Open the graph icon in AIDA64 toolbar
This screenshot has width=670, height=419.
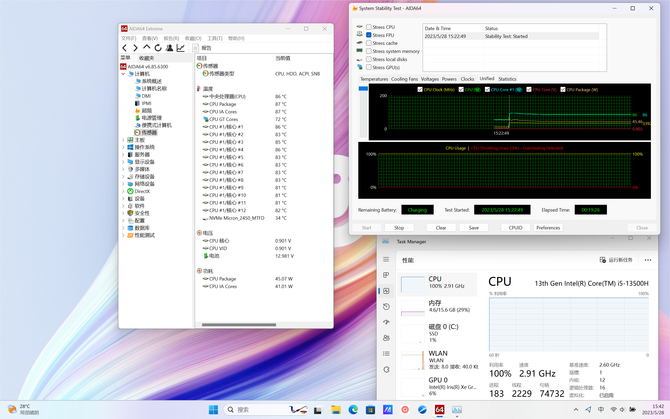click(180, 48)
